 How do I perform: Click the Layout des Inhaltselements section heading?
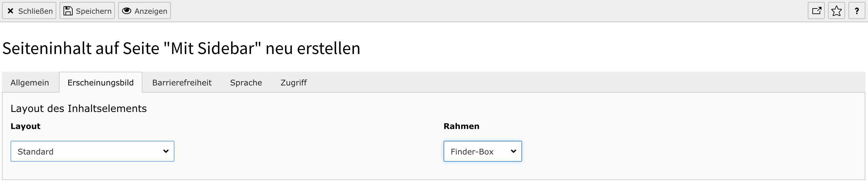tap(79, 109)
